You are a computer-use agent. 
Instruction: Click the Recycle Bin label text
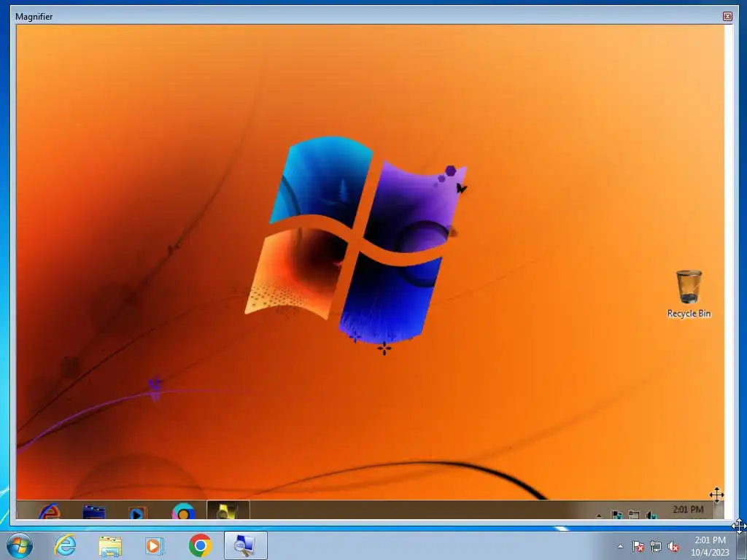tap(689, 314)
